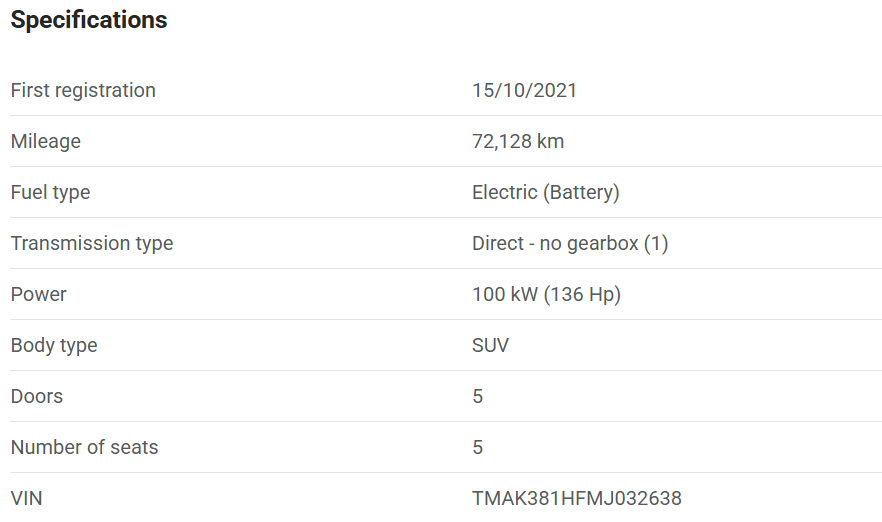Click the Doors label
This screenshot has height=522, width=882.
(x=36, y=396)
